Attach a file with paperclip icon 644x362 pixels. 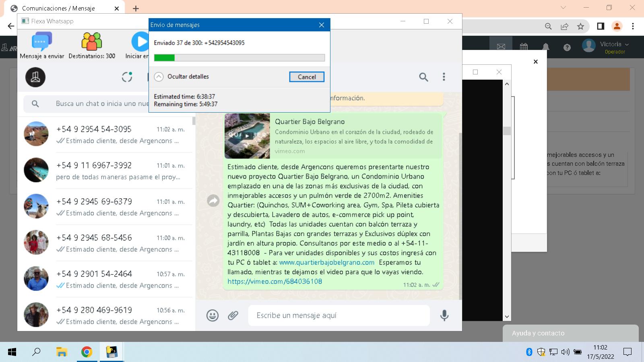point(233,315)
